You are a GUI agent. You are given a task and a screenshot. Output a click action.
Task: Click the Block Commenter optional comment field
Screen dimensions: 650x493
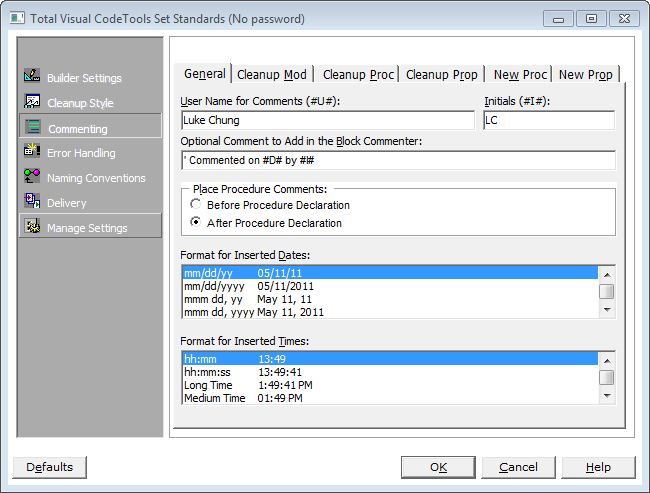(x=398, y=160)
